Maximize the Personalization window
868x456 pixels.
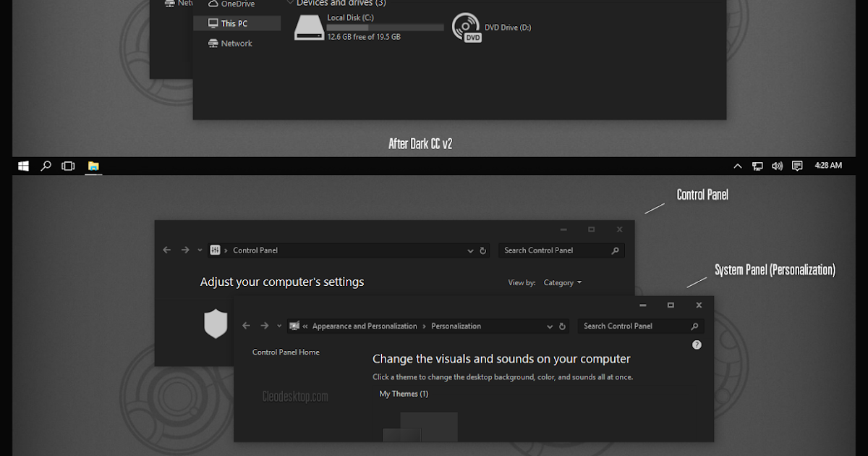click(671, 305)
